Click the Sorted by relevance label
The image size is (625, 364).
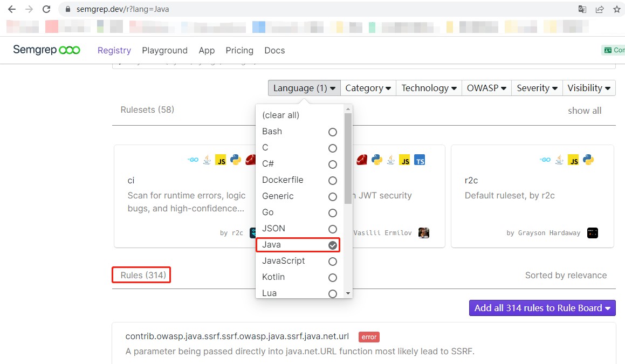tap(566, 276)
